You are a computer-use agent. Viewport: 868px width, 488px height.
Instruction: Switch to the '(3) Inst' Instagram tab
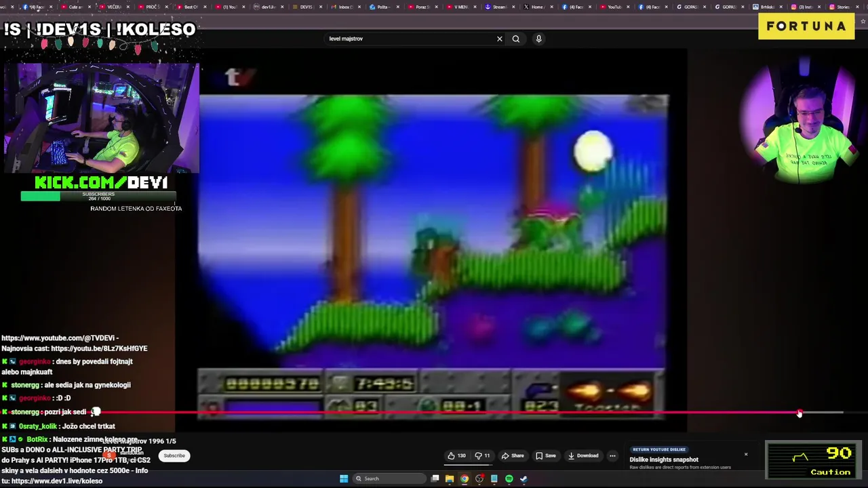tap(805, 7)
